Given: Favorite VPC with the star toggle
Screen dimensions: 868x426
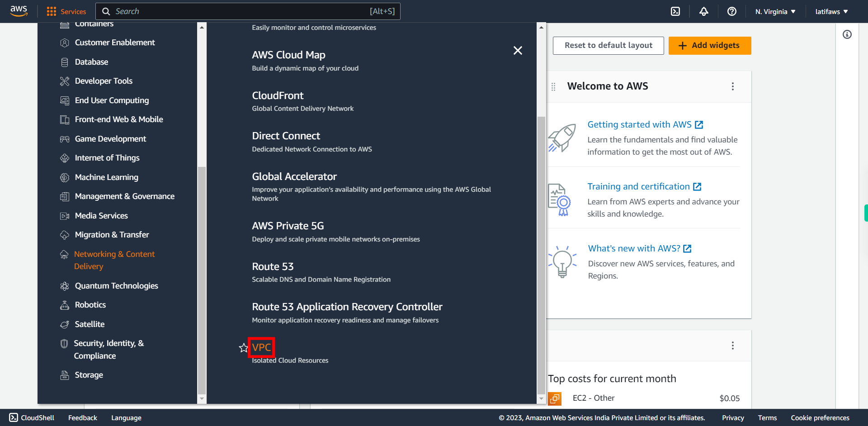Looking at the screenshot, I should click(244, 347).
